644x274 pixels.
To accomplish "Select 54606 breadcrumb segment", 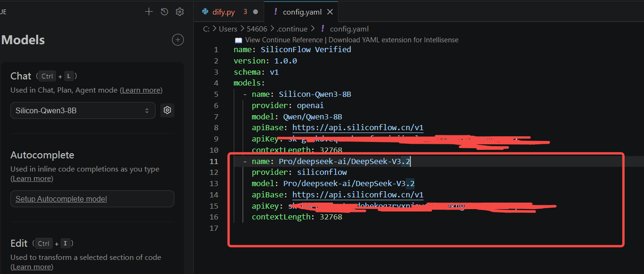I will (x=256, y=29).
